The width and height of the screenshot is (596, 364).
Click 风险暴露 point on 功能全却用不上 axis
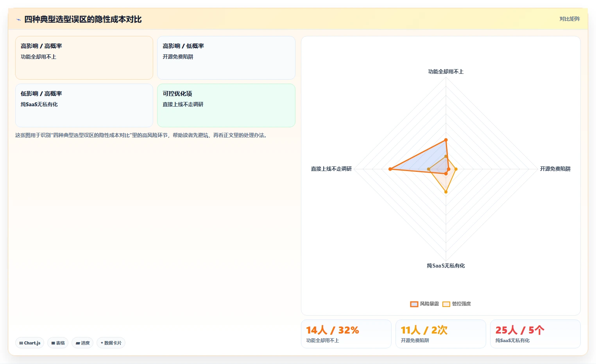pos(446,140)
